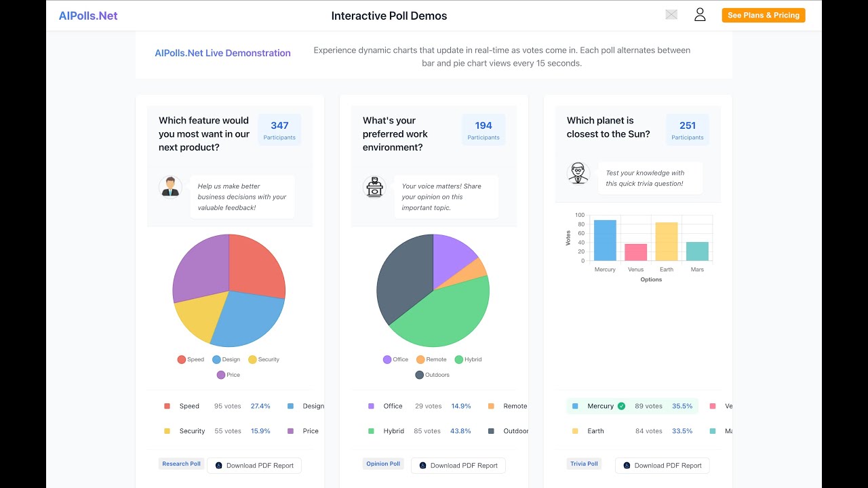Click poll title 'What's your preferred work environment?'

[x=395, y=134]
